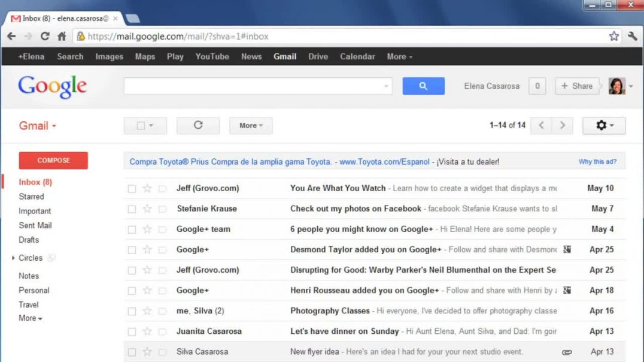Open Drive in Google bar
This screenshot has height=362, width=644.
click(x=318, y=57)
